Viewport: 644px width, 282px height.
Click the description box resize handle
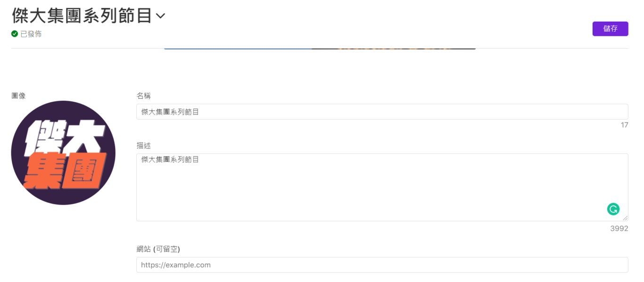tap(625, 218)
